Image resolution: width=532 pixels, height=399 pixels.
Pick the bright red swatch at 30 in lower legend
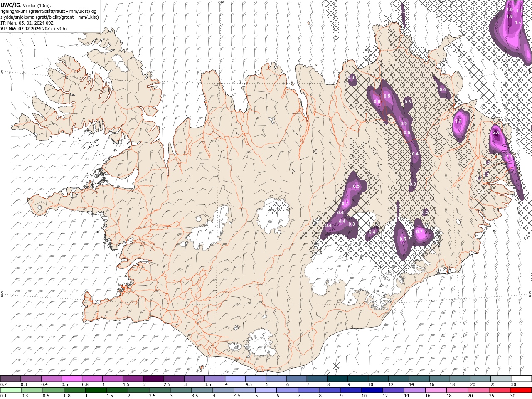(521, 390)
